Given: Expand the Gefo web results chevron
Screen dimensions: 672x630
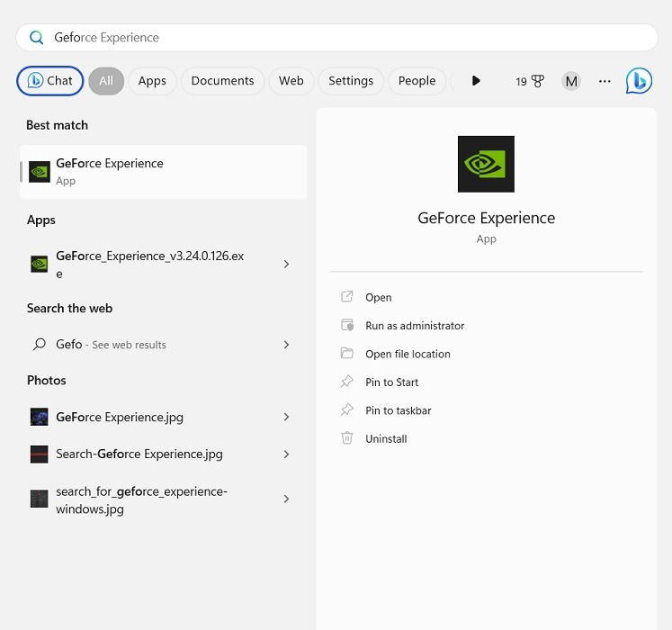Looking at the screenshot, I should [x=286, y=345].
